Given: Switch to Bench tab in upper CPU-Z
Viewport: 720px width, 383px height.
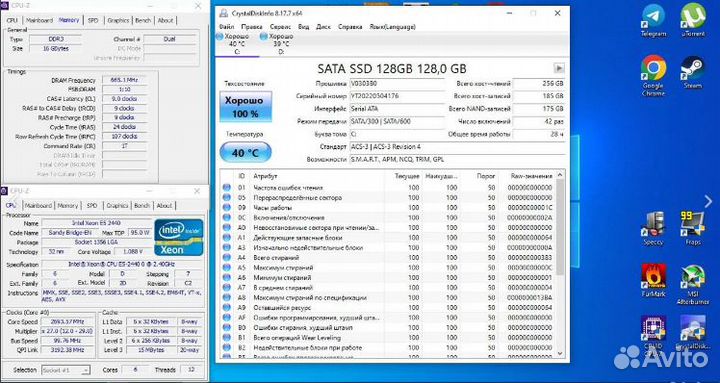Looking at the screenshot, I should [x=143, y=20].
